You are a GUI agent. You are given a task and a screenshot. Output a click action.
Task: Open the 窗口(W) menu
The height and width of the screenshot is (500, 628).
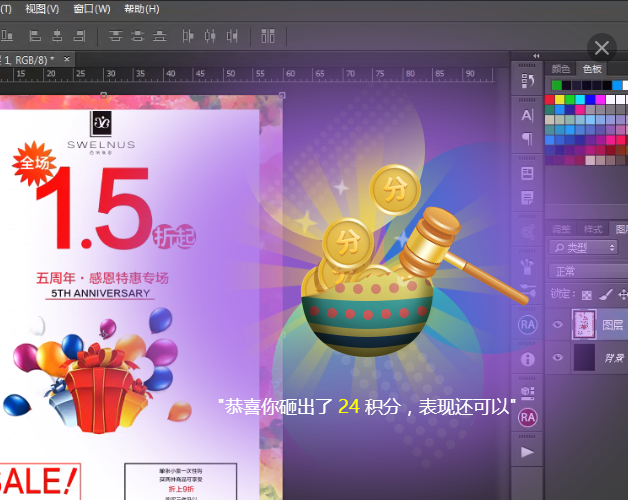point(92,8)
